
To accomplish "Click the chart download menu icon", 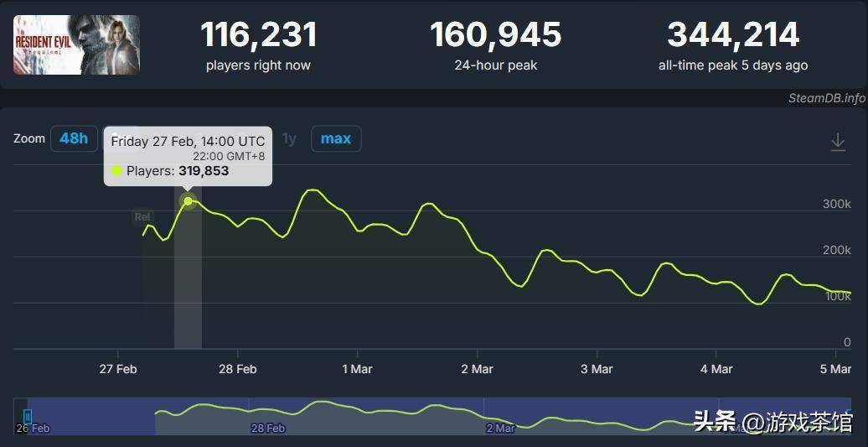I will click(x=837, y=142).
